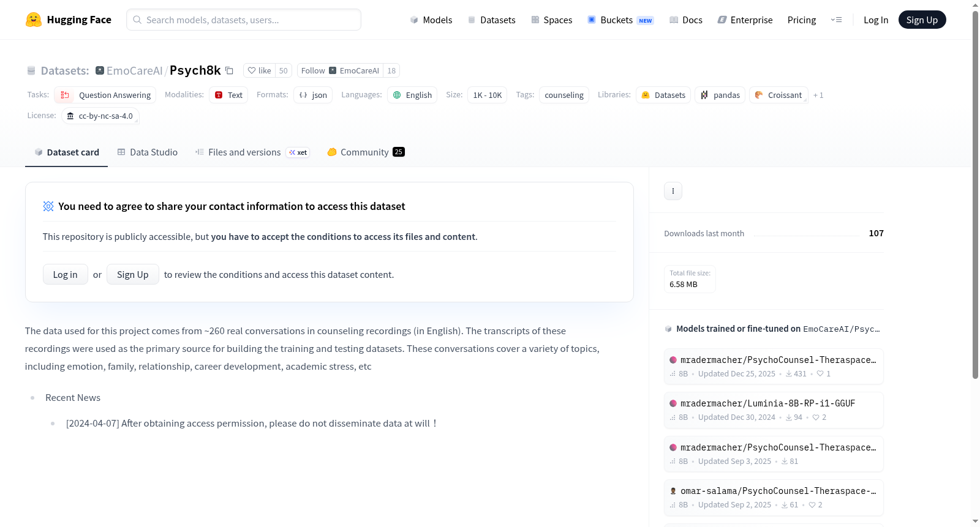Open the mradermacher model updated Dec 25, 2025
980x527 pixels.
point(774,366)
